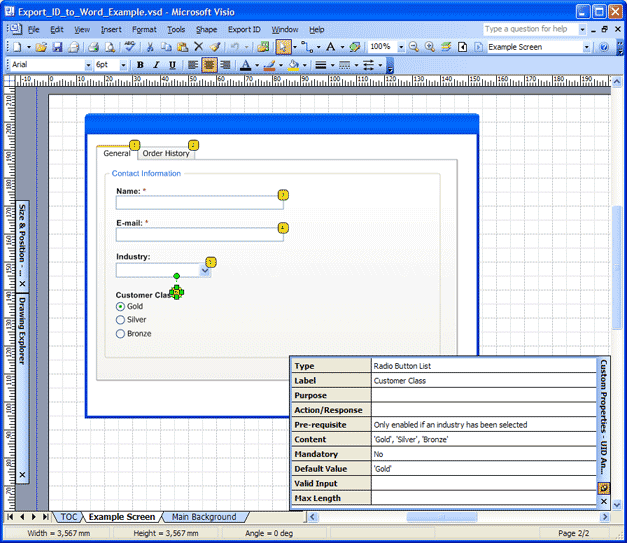Select the Text tool A icon
627x543 pixels.
331,47
